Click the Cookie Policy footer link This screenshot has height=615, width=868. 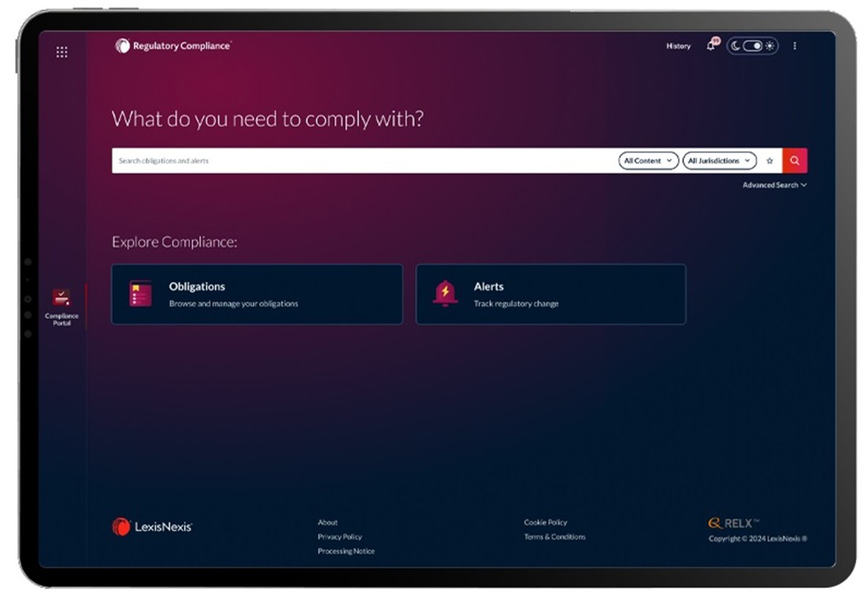coord(545,522)
